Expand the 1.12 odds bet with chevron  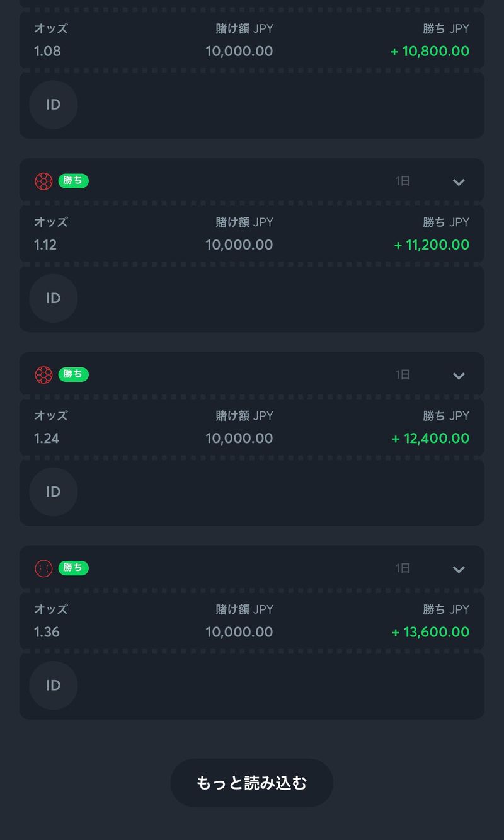(459, 182)
